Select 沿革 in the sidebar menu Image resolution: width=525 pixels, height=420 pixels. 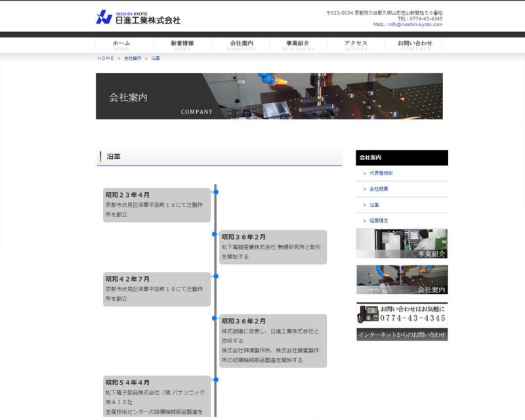point(374,205)
